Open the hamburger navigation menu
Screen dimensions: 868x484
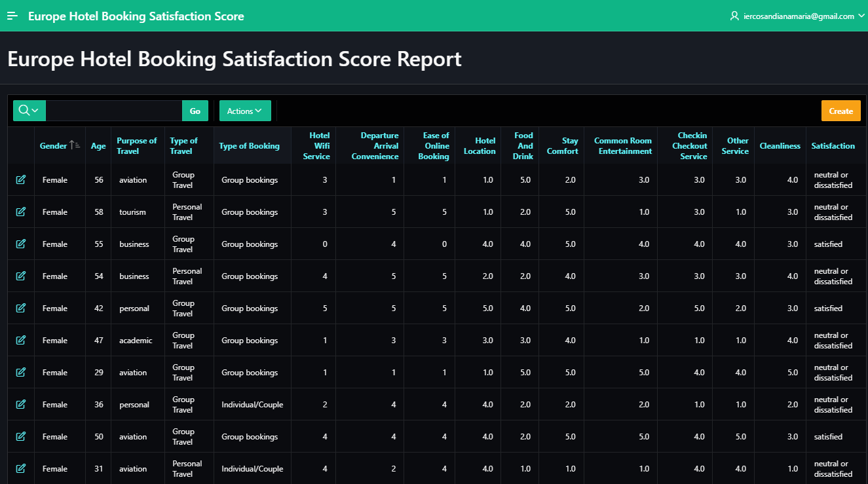click(x=12, y=16)
